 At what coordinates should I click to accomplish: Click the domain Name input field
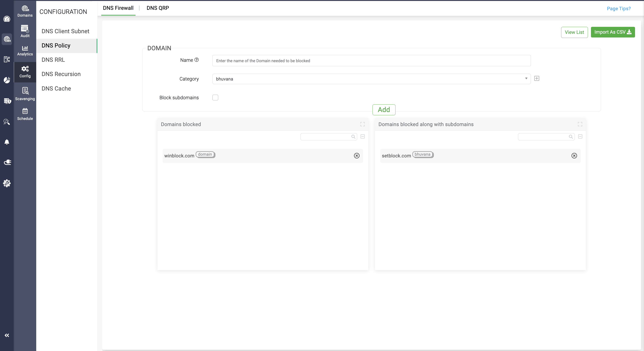pyautogui.click(x=371, y=61)
